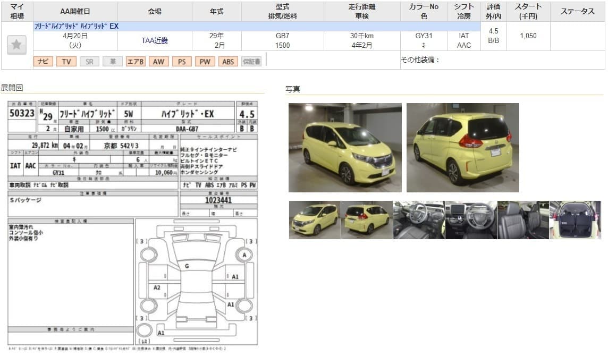Image resolution: width=608 pixels, height=364 pixels.
Task: Open the large rear view car photo
Action: click(x=462, y=147)
